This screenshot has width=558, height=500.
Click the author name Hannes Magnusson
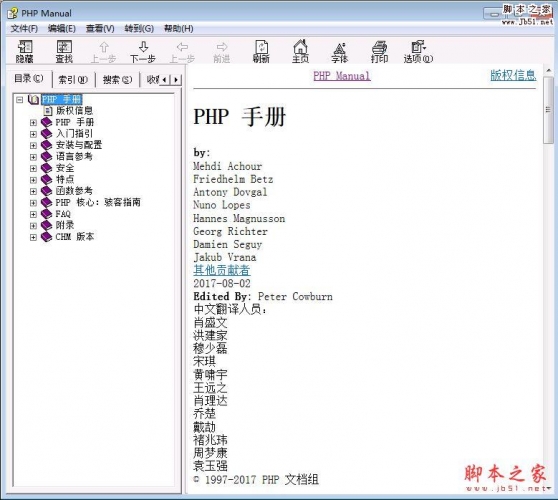tap(239, 218)
